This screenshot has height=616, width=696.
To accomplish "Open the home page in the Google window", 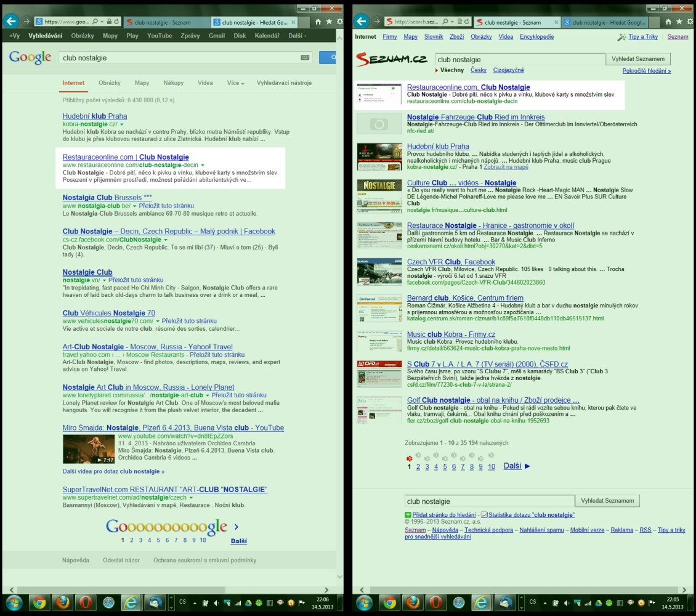I will (x=318, y=22).
